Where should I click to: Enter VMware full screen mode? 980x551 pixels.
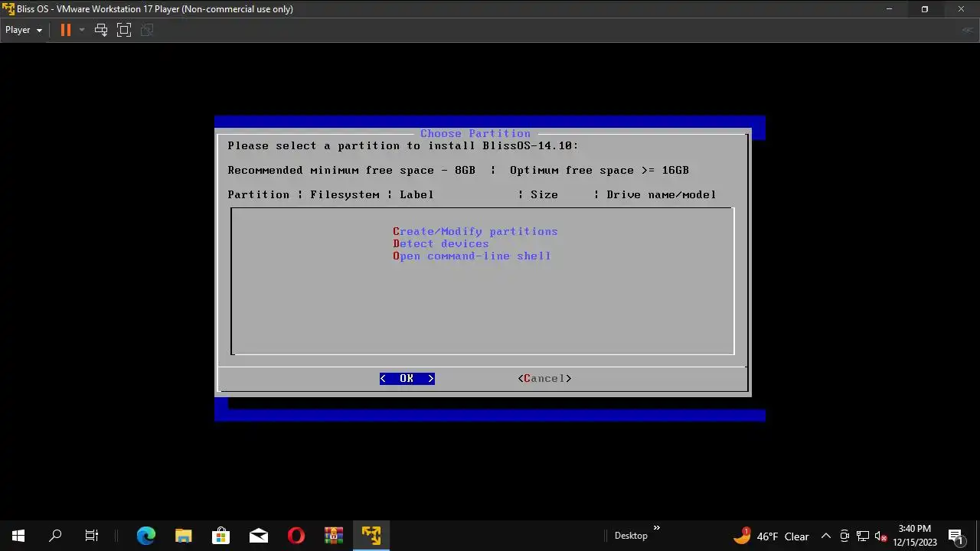pyautogui.click(x=124, y=30)
